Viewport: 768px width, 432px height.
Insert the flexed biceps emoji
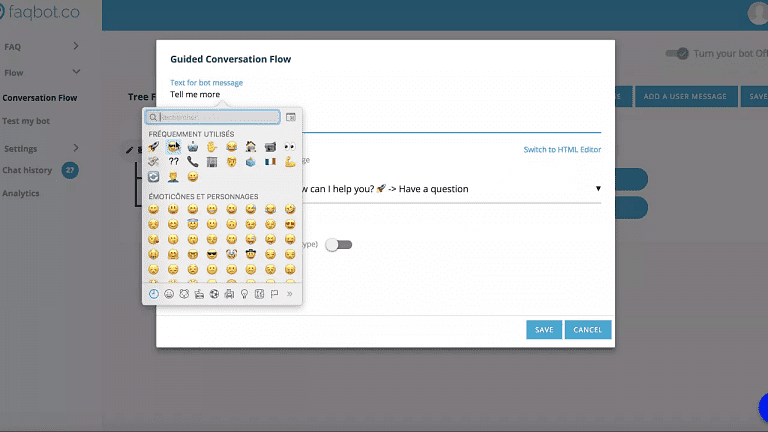(x=290, y=161)
